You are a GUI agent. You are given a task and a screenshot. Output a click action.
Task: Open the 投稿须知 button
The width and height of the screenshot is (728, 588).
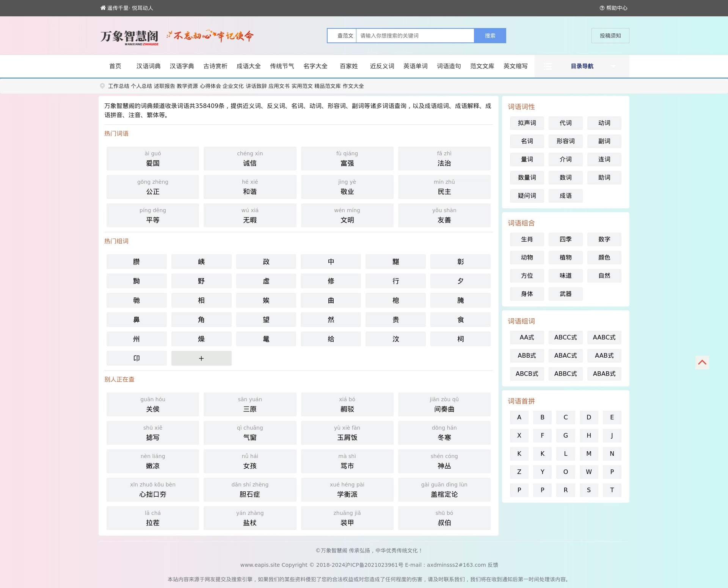point(610,36)
